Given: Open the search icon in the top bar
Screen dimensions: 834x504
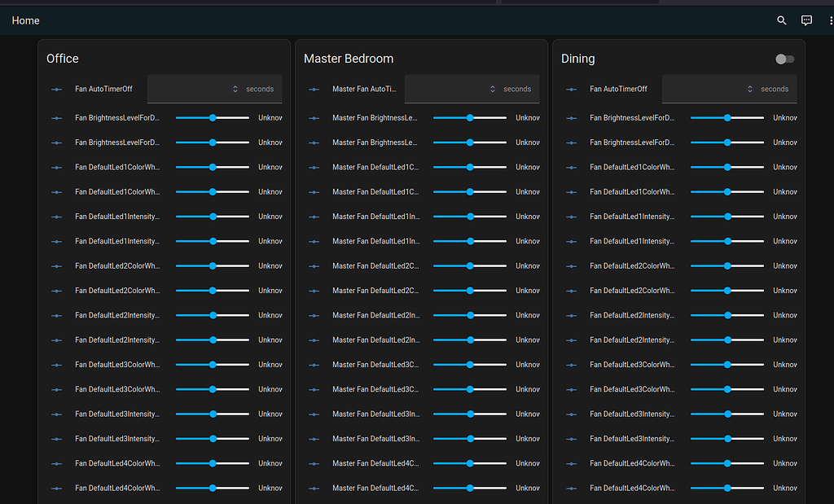Looking at the screenshot, I should tap(781, 20).
